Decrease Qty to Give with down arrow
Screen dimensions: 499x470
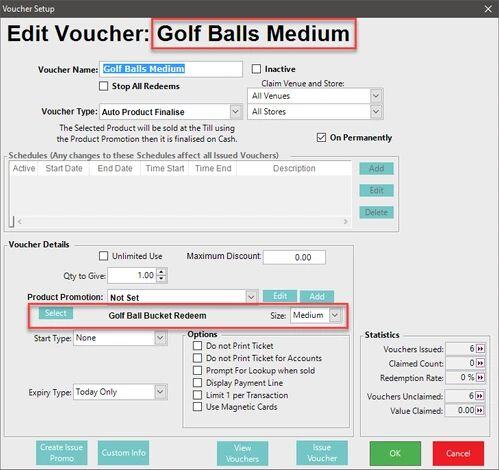click(x=161, y=278)
